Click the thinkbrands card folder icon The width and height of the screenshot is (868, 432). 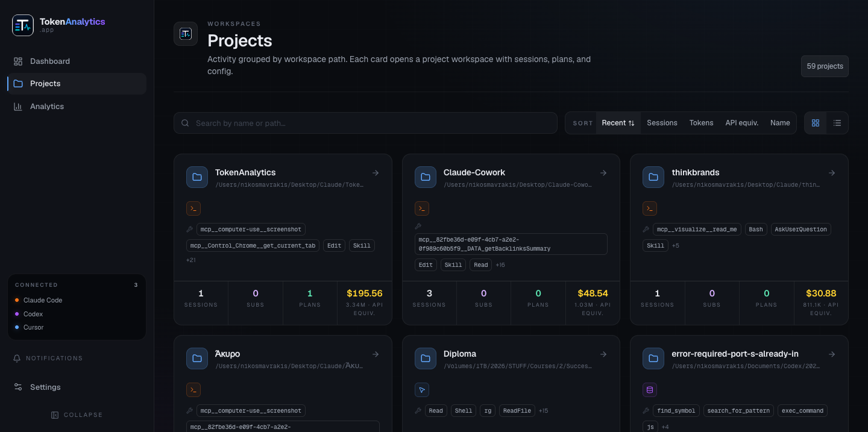click(653, 177)
